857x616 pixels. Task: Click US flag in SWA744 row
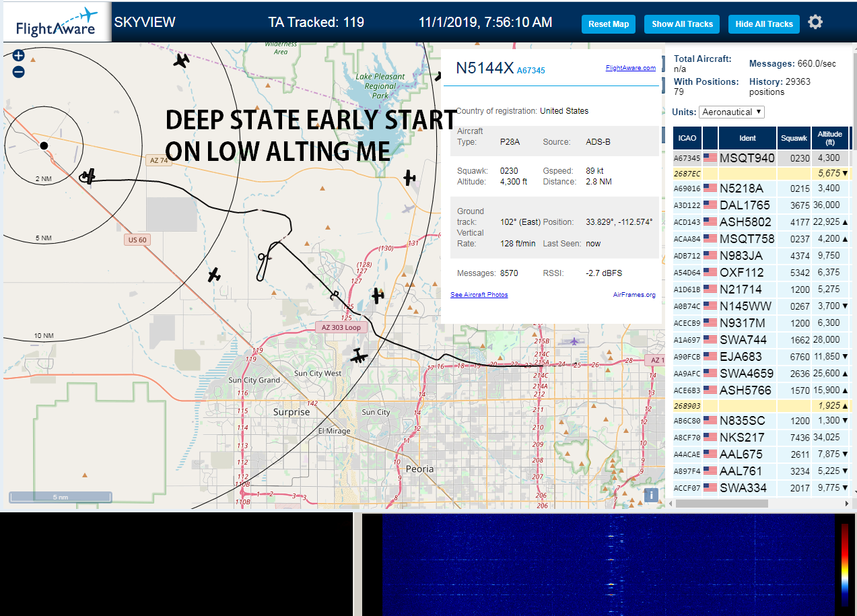tap(710, 340)
